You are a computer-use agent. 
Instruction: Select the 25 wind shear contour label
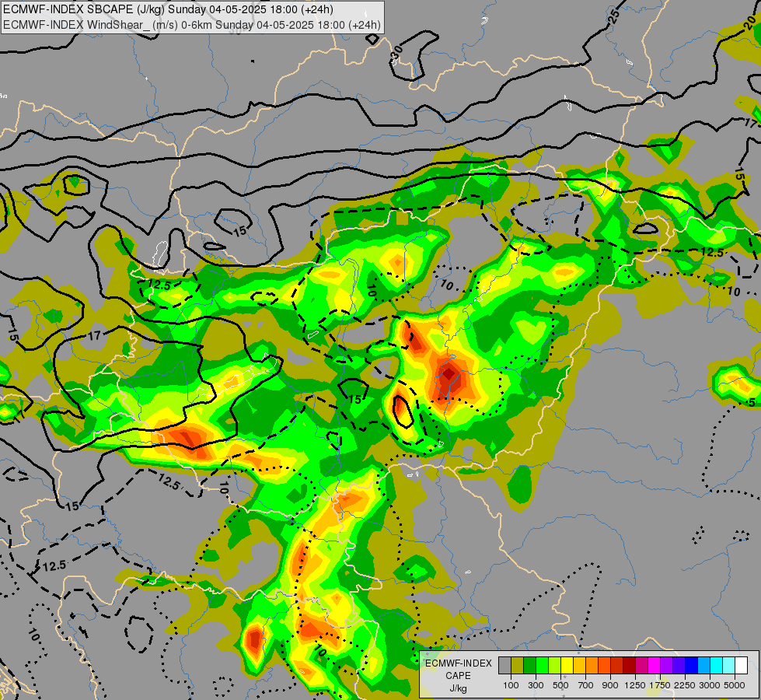tap(614, 16)
